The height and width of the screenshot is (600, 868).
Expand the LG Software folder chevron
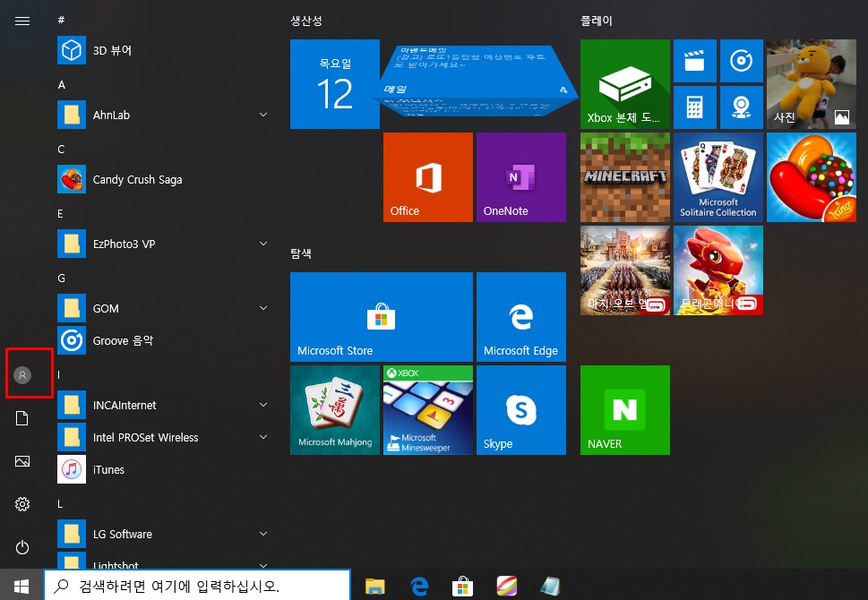point(263,534)
